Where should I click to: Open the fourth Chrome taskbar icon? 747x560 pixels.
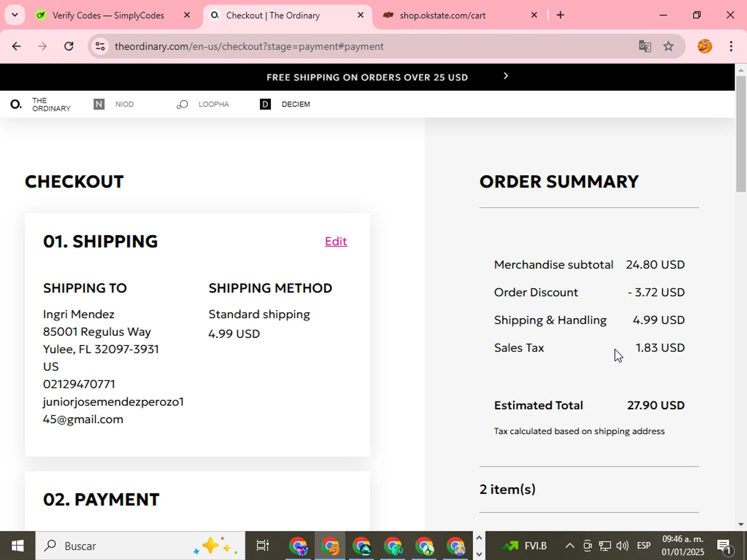[393, 546]
